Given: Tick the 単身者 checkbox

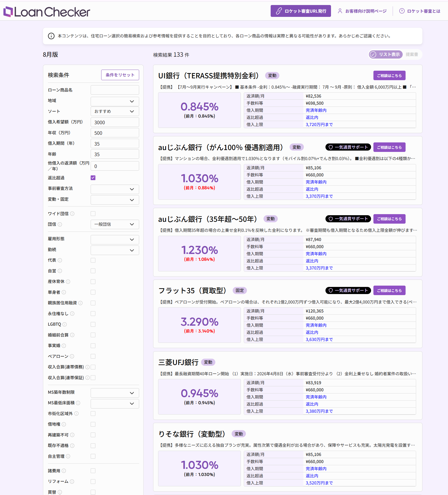Looking at the screenshot, I should pyautogui.click(x=93, y=292).
